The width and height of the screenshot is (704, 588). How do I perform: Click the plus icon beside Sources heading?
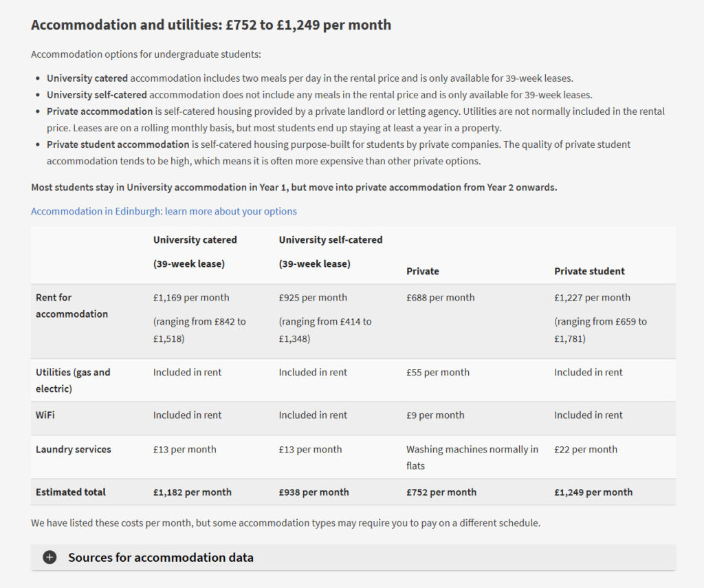[49, 558]
